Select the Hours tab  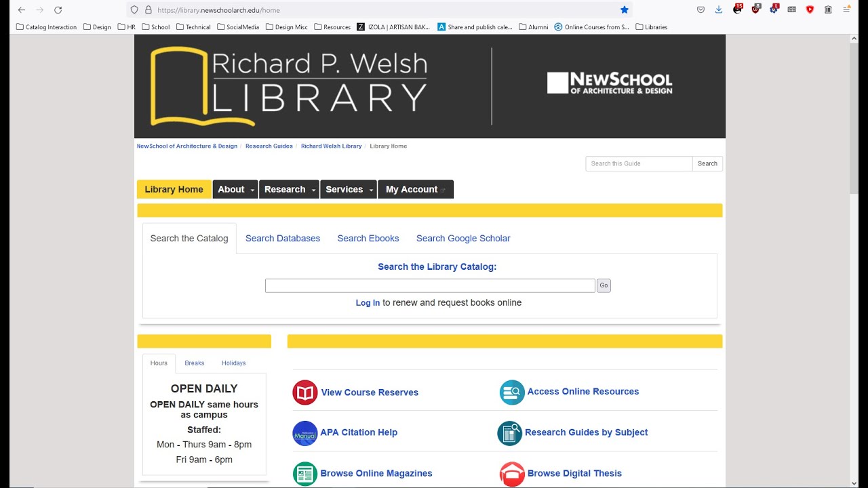159,363
